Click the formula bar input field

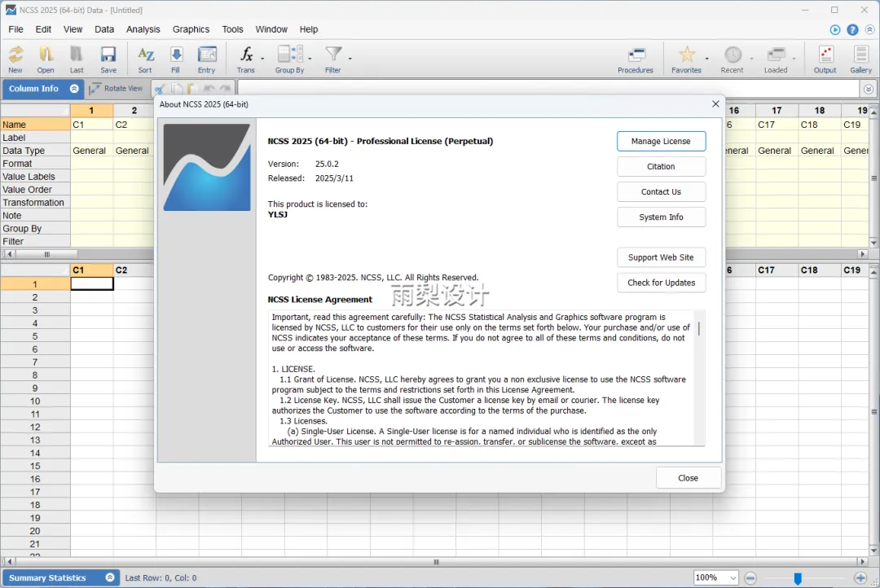[548, 88]
